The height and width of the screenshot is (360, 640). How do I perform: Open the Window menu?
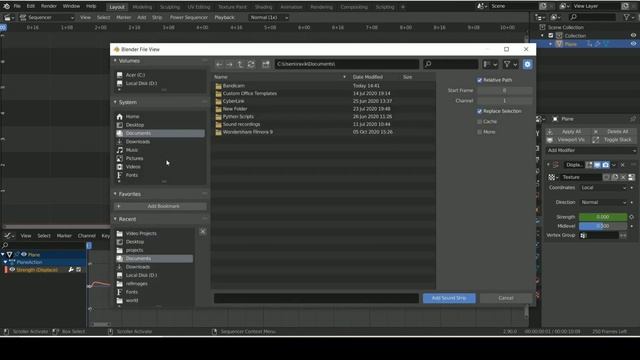(71, 6)
